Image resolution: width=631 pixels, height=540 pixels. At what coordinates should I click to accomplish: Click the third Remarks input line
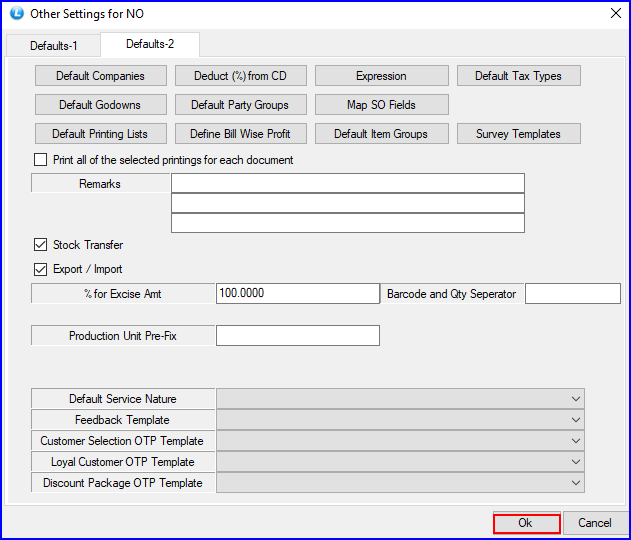pos(348,223)
